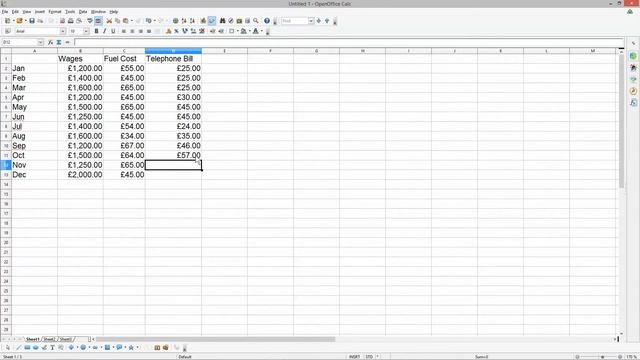Image resolution: width=640 pixels, height=360 pixels.
Task: Expand the Font Name dropdown
Action: 63,31
